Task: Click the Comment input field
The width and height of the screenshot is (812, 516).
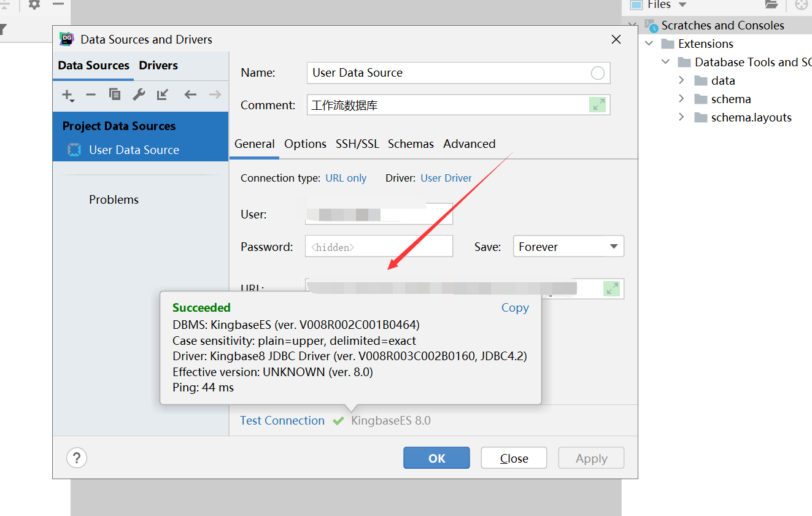Action: (458, 105)
